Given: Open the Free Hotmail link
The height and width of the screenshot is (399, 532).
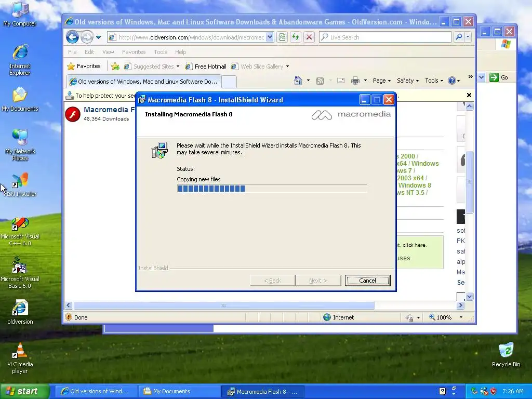Looking at the screenshot, I should (206, 66).
